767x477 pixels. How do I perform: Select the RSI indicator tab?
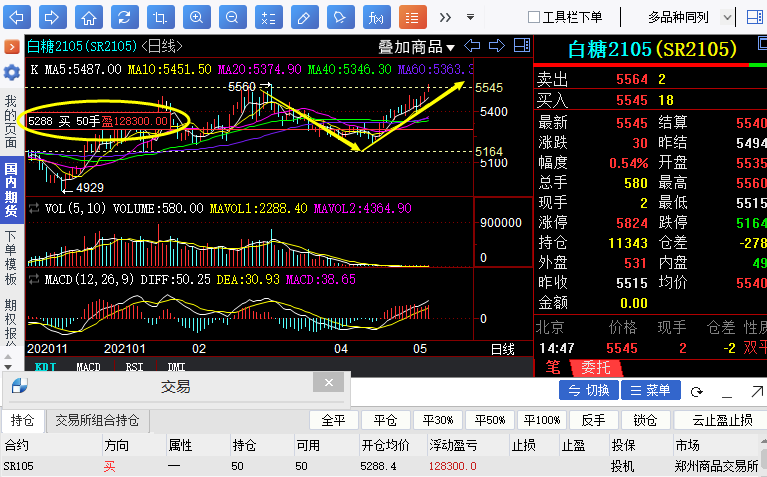pyautogui.click(x=135, y=367)
